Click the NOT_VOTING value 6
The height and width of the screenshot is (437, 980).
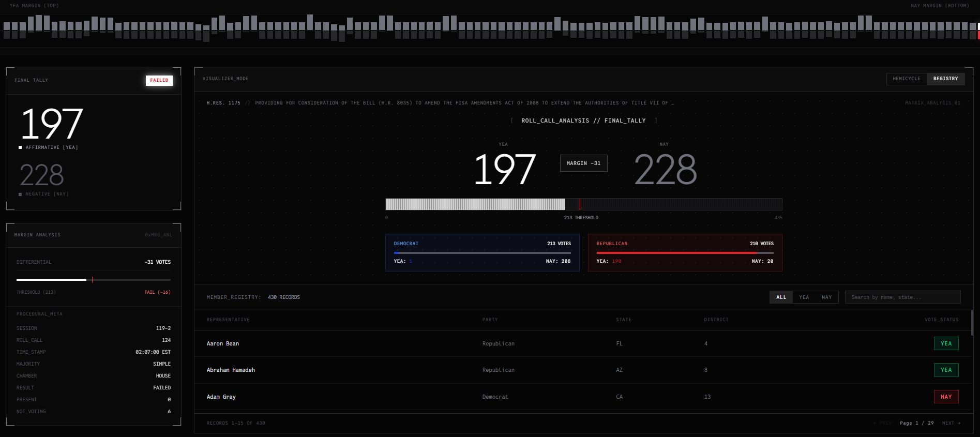169,412
